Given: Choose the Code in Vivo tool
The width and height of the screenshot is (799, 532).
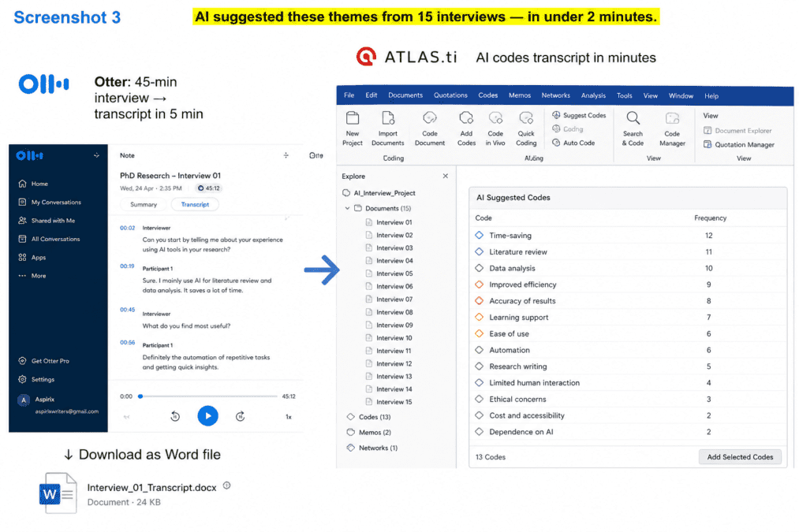Looking at the screenshot, I should [495, 128].
